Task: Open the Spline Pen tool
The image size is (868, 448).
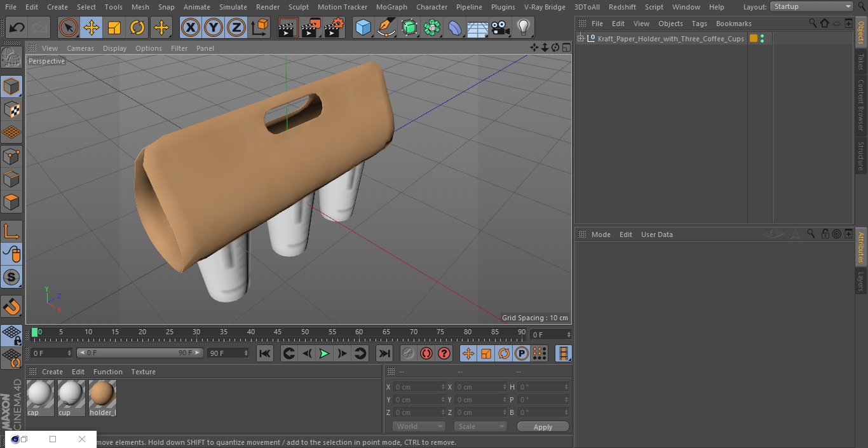Action: 386,27
